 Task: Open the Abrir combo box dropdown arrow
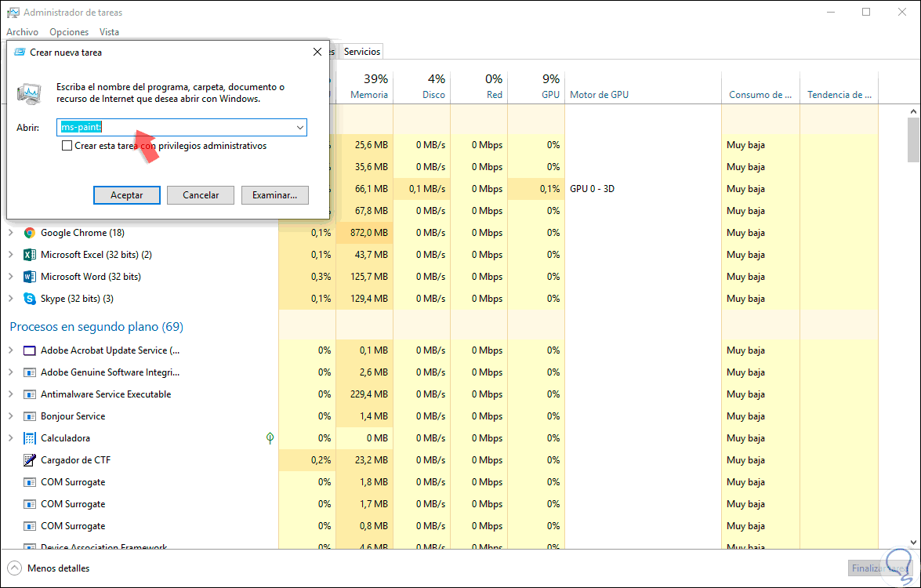[299, 127]
